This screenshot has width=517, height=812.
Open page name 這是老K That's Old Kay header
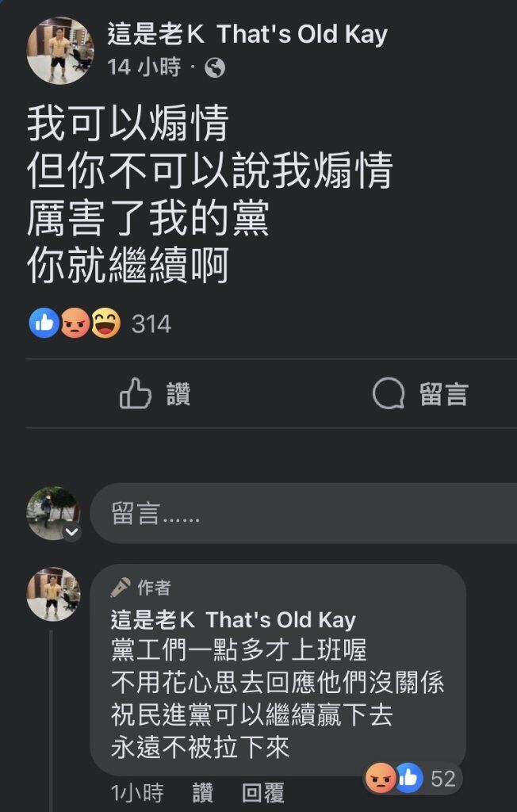coord(247,35)
